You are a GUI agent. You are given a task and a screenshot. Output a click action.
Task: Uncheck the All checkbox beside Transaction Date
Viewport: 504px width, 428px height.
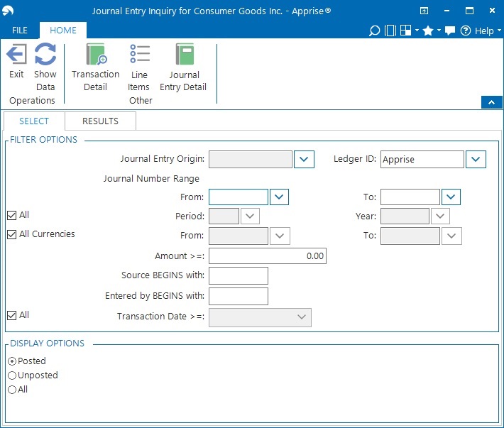coord(11,315)
